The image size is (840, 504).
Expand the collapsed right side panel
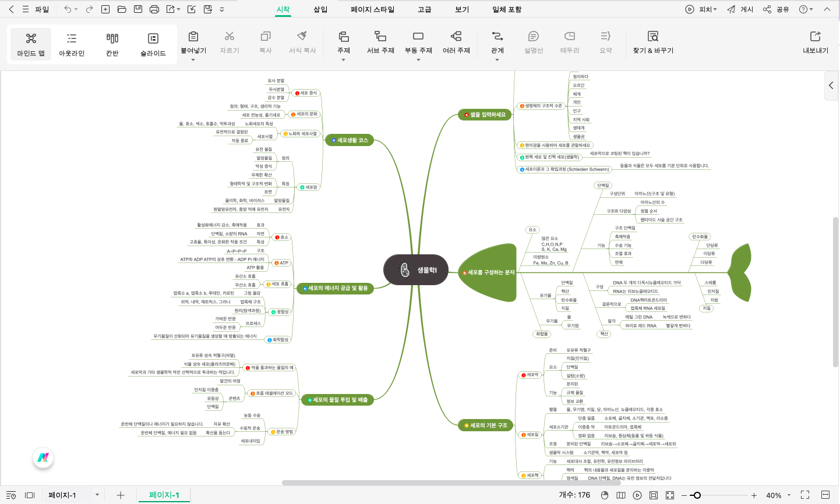click(x=831, y=86)
